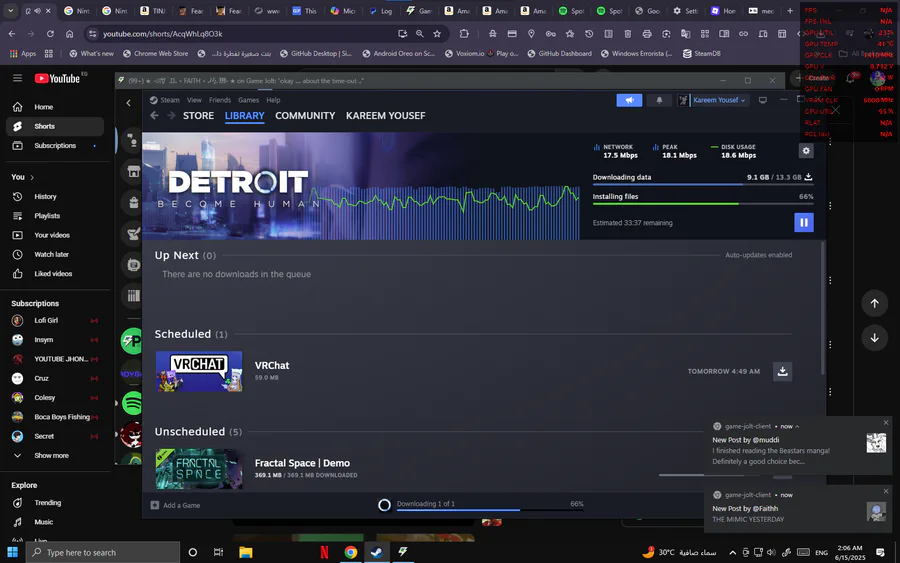Go back in Steam navigation
This screenshot has width=900, height=563.
[154, 115]
